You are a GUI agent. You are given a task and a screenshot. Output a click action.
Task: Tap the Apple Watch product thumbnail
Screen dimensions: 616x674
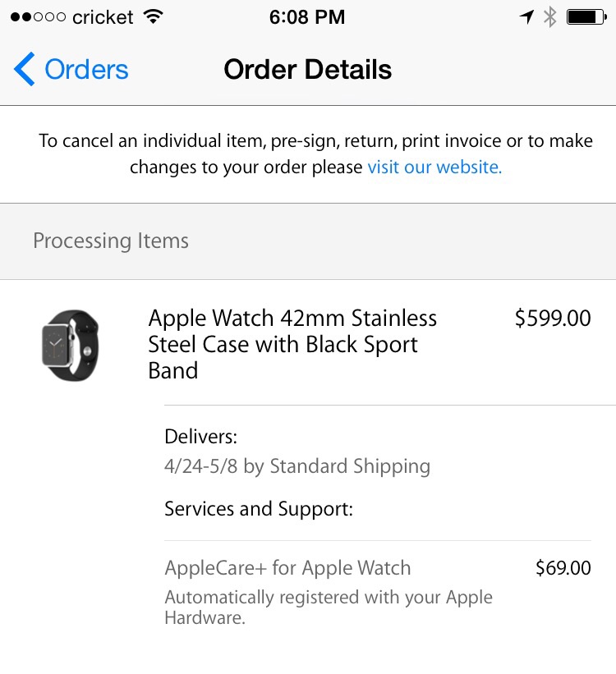coord(70,345)
